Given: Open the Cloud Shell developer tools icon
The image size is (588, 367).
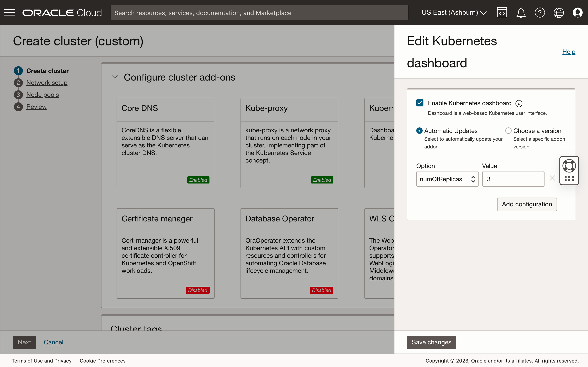Looking at the screenshot, I should pos(502,12).
